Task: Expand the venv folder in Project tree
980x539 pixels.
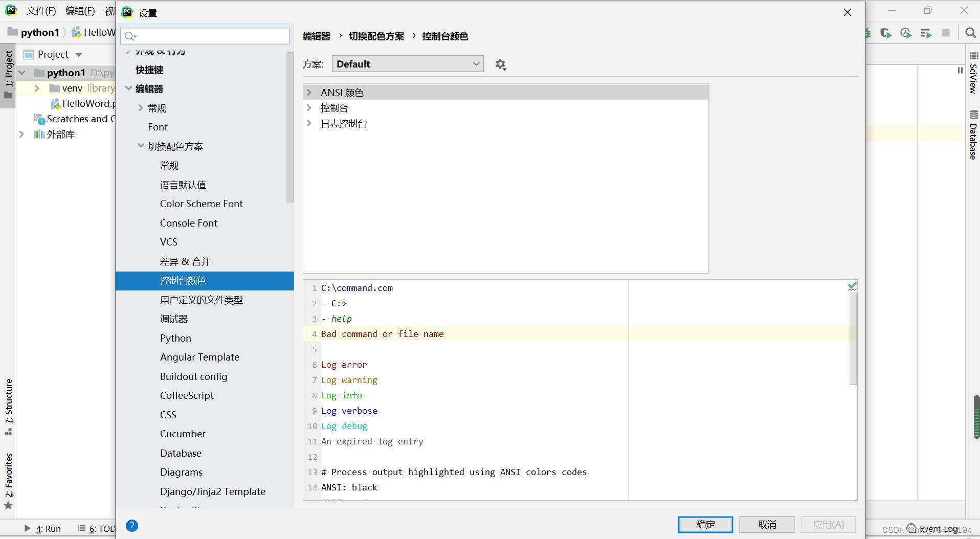Action: 37,88
